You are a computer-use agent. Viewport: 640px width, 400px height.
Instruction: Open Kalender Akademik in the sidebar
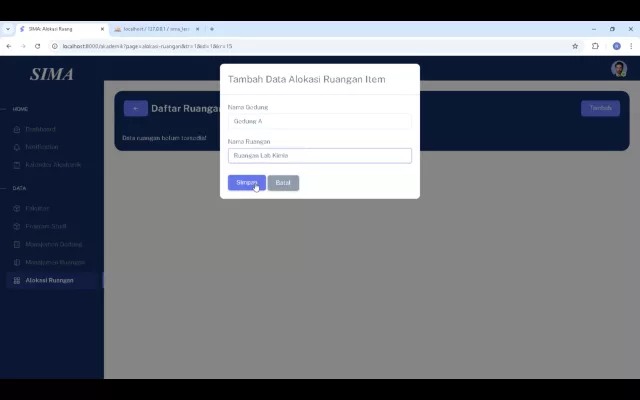[53, 165]
